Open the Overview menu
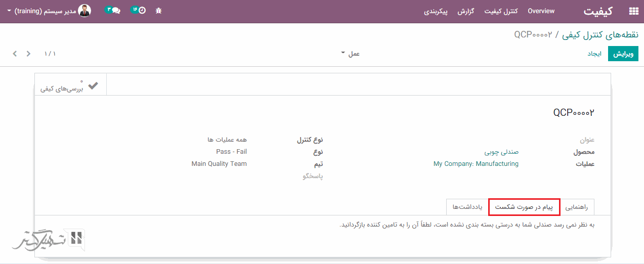Image resolution: width=644 pixels, height=264 pixels. coord(541,11)
